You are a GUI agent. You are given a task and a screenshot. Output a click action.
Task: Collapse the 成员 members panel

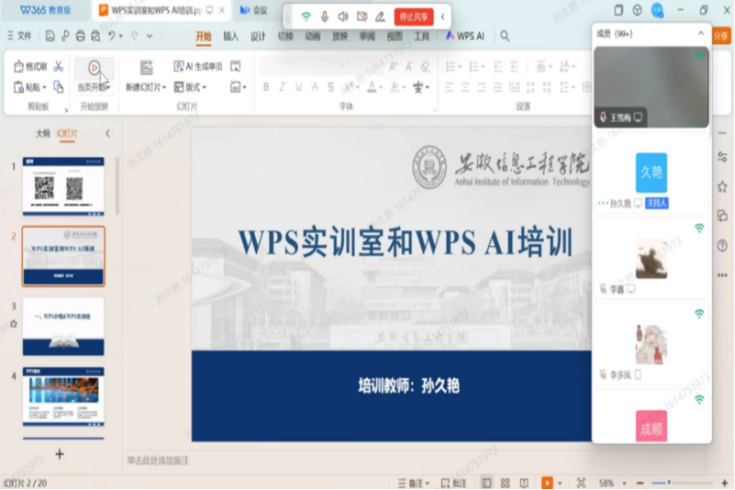point(701,33)
